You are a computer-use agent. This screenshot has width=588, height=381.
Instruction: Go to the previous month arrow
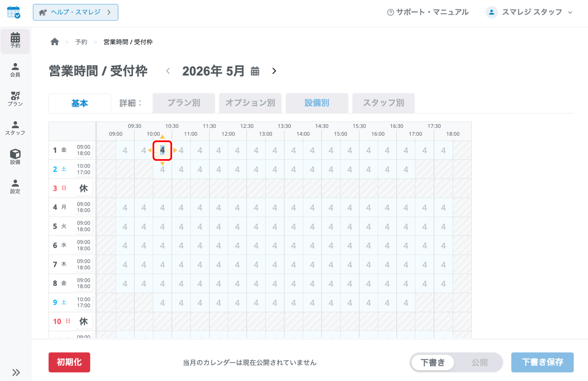pos(168,71)
